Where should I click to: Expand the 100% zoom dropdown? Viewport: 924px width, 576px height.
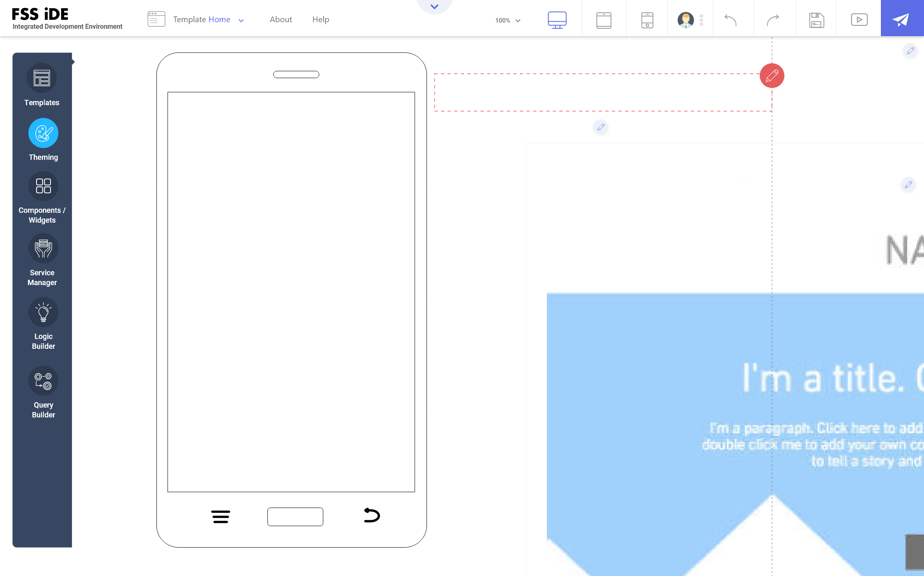pos(508,20)
